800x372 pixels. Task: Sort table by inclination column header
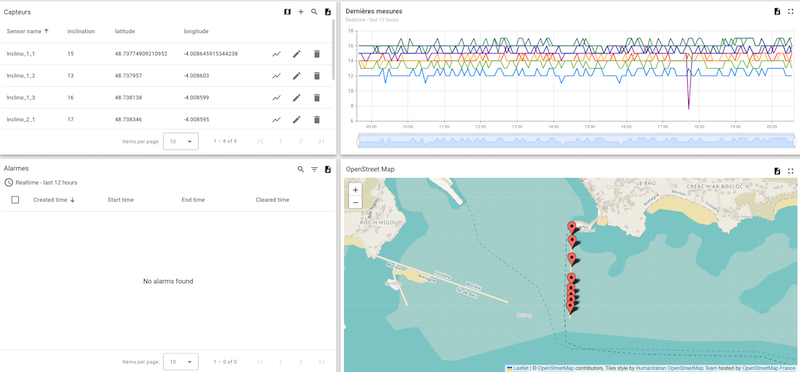pos(81,31)
